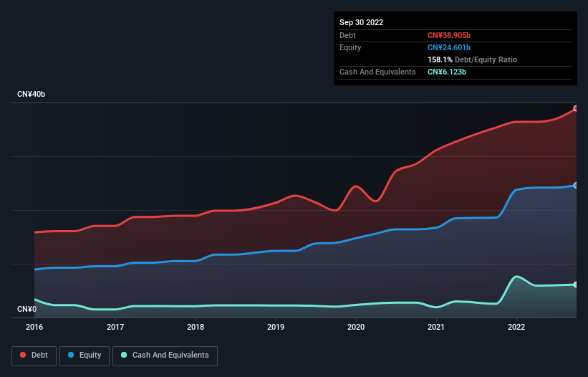The image size is (588, 377).
Task: Click the Cash And Equivalents tooltip label
Action: tap(377, 72)
